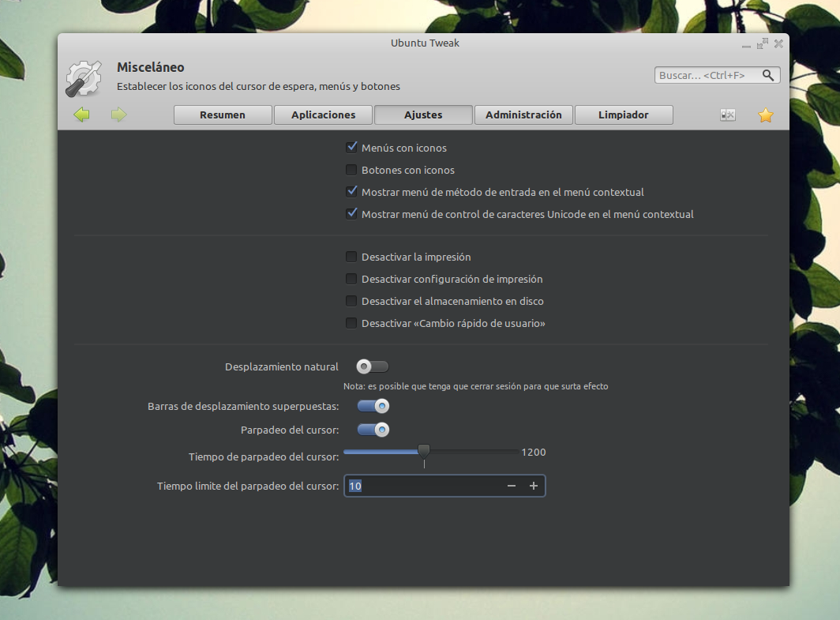
Task: Select the Ajustes tab
Action: 423,115
